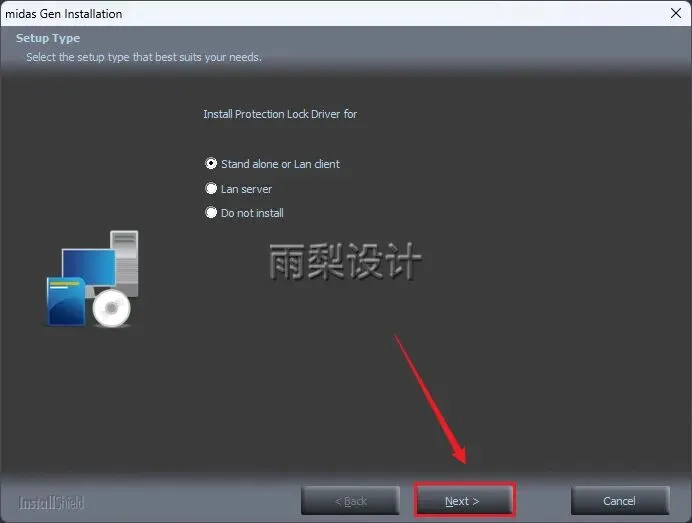Viewport: 692px width, 523px height.
Task: Cancel the midas Gen installation
Action: pyautogui.click(x=620, y=500)
